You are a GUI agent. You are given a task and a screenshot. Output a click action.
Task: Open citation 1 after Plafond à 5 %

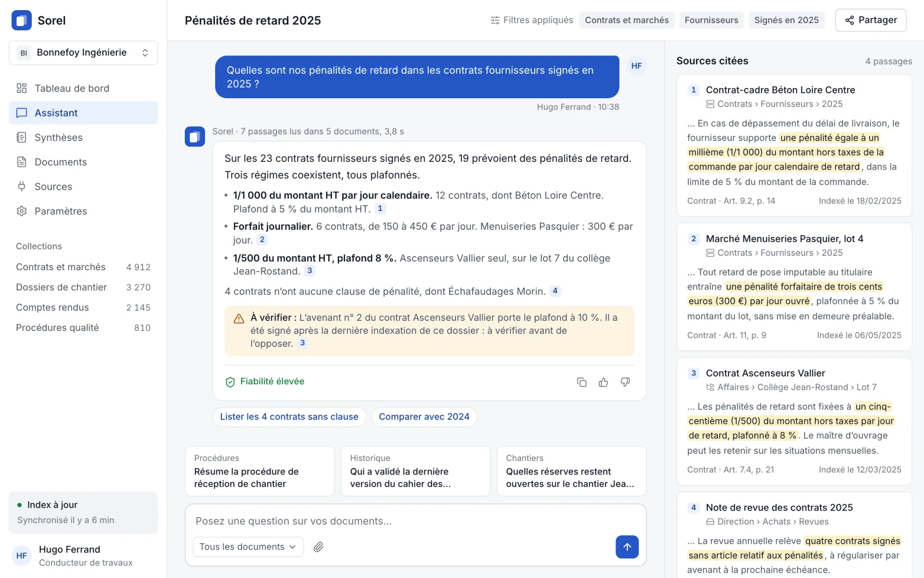[x=380, y=209]
